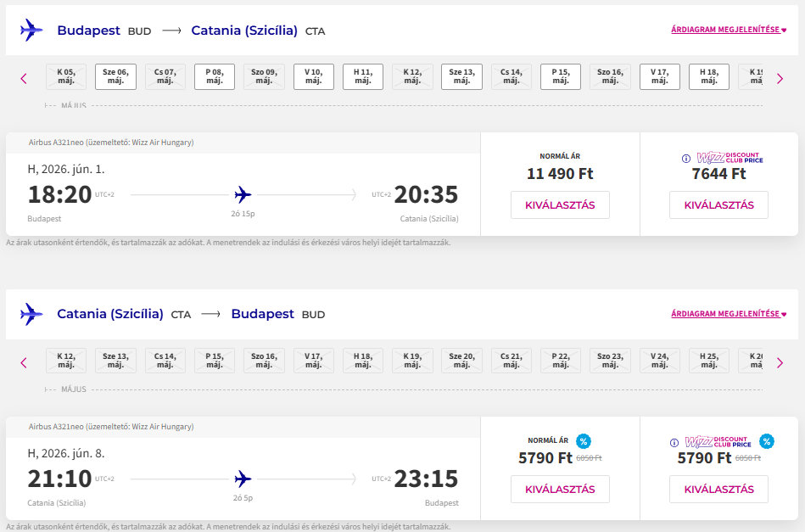Select Sze 06, máj. outbound date
805x532 pixels.
coord(115,76)
